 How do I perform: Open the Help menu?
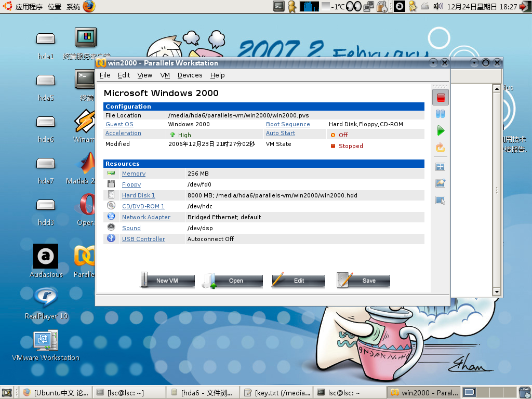pos(217,75)
